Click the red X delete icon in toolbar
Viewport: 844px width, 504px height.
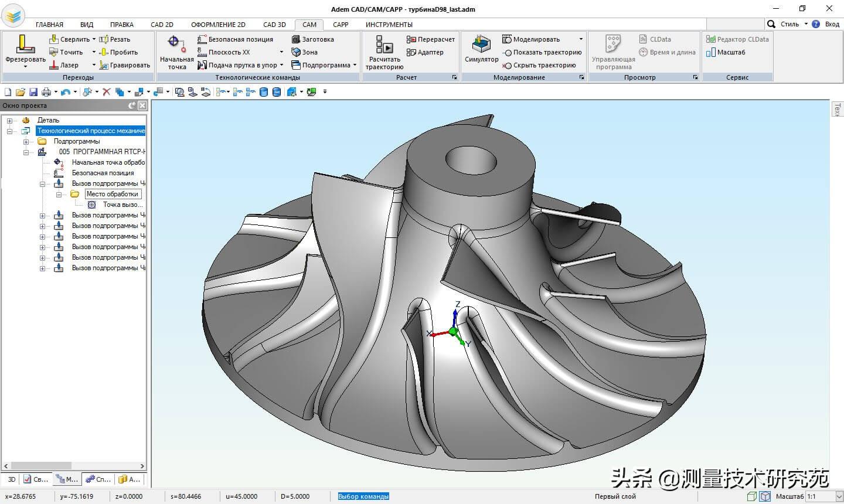coord(106,92)
